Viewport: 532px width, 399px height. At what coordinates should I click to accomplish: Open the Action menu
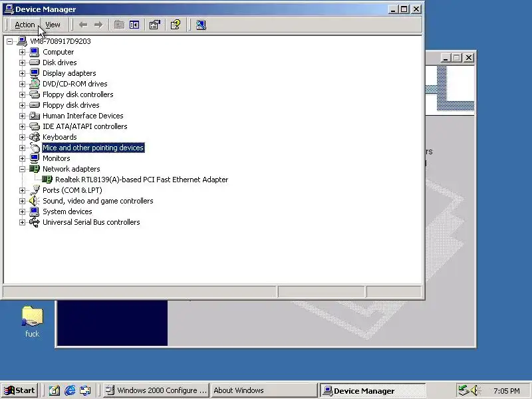(25, 25)
